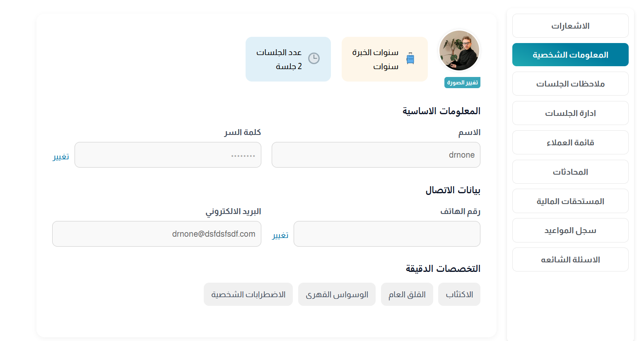Select the الاكتئاب specialty tag
This screenshot has height=341, width=644.
459,295
